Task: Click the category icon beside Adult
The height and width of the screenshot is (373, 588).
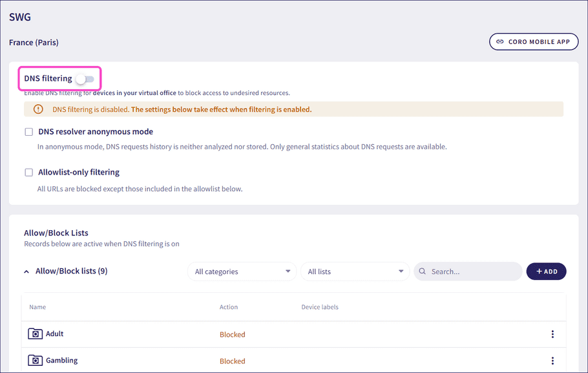Action: point(35,334)
